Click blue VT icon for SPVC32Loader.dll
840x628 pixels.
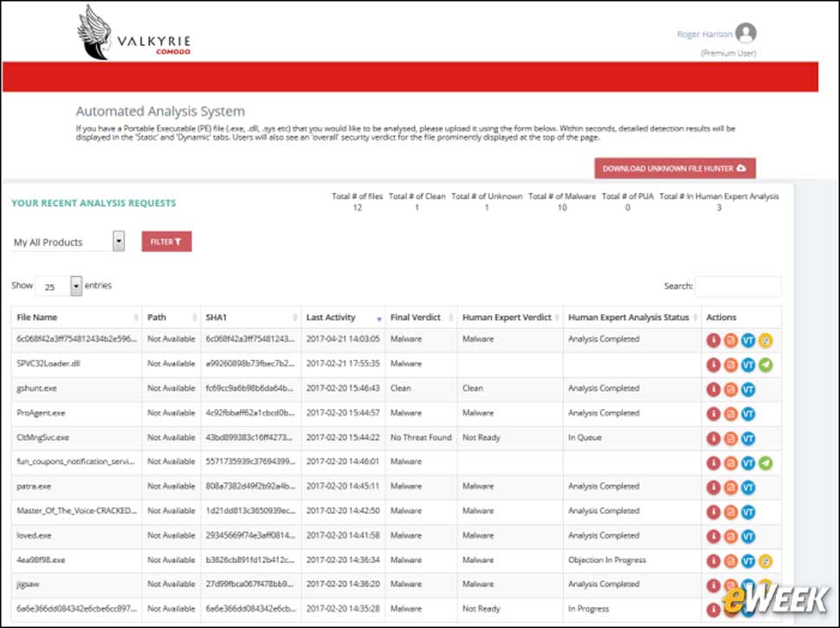748,365
